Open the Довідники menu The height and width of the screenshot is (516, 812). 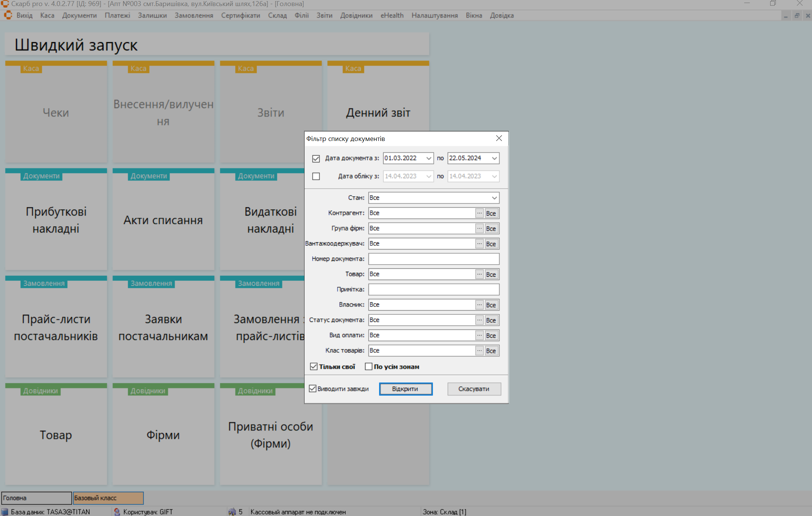356,15
